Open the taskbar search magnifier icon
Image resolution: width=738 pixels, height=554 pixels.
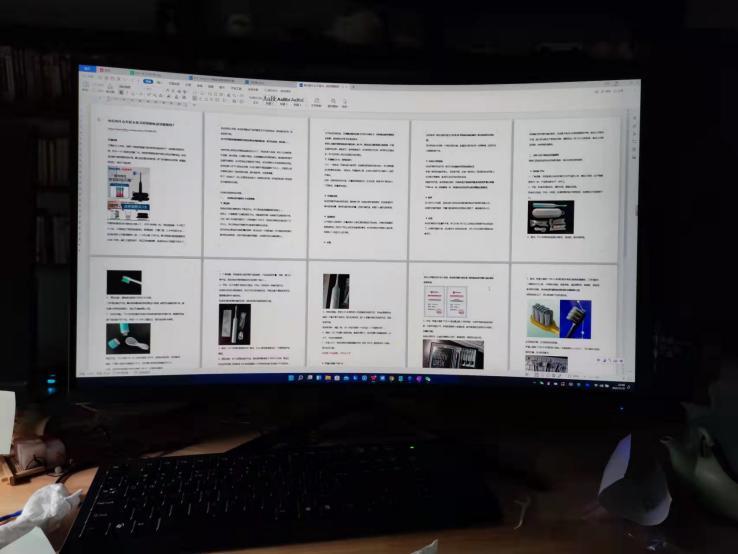300,378
